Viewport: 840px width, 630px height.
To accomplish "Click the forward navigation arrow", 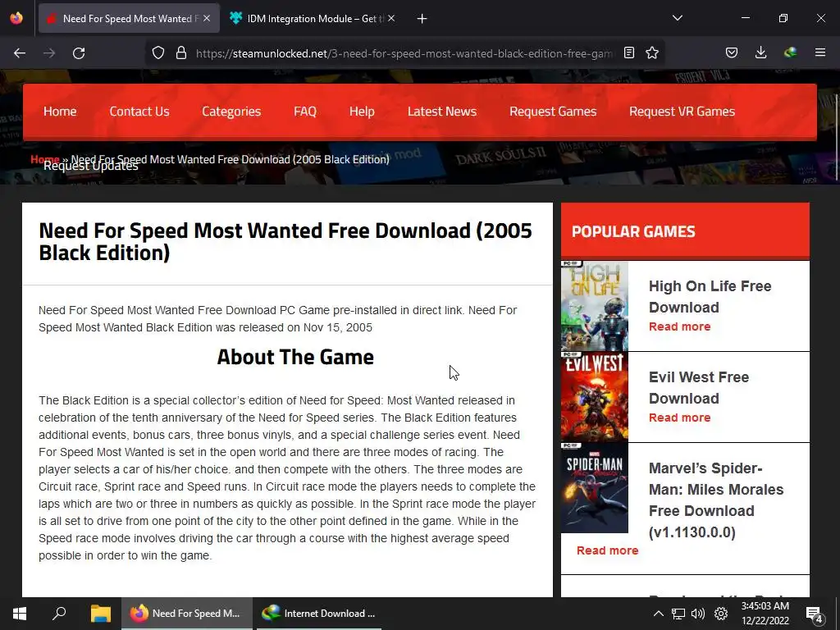I will pos(49,53).
